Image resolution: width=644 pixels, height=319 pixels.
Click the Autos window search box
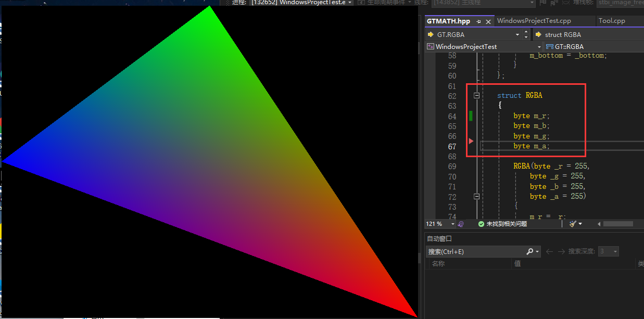[474, 251]
